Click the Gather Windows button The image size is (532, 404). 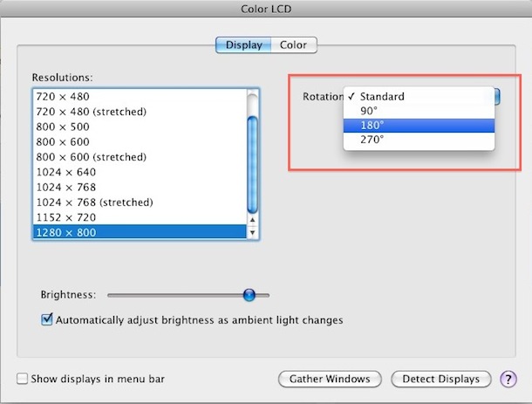[x=330, y=379]
